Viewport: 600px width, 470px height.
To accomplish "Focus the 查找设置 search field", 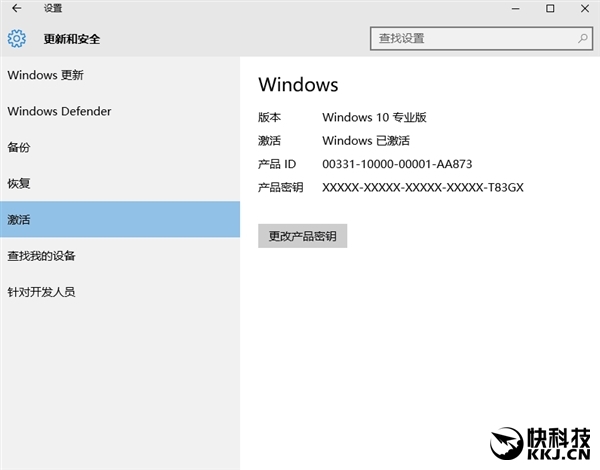I will [x=470, y=39].
